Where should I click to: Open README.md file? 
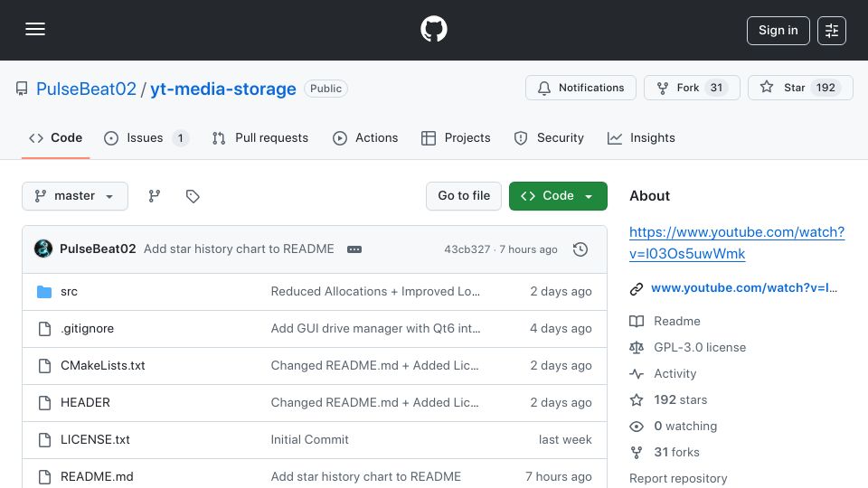coord(97,476)
